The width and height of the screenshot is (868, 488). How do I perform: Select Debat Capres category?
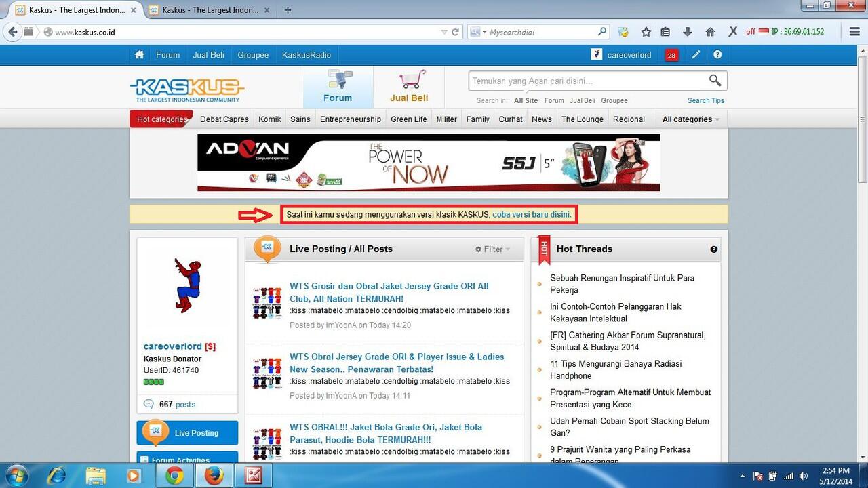pyautogui.click(x=224, y=119)
